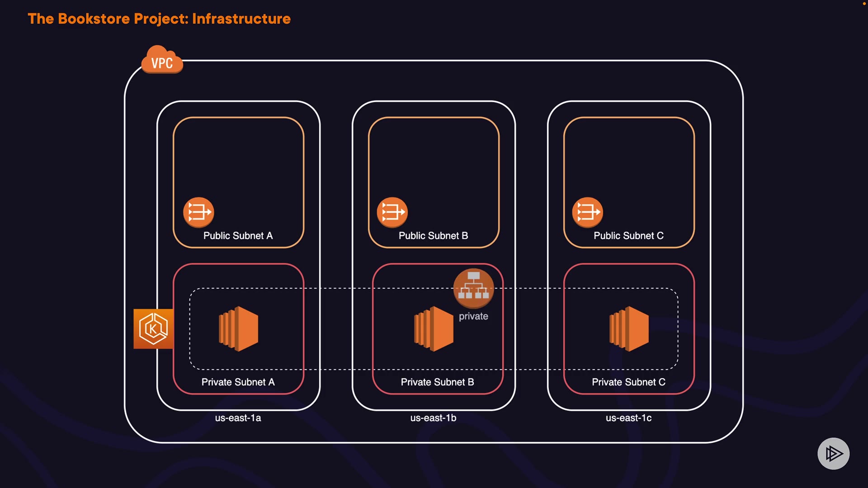The image size is (868, 488).
Task: Click the NAT gateway icon in Public Subnet C
Action: pos(587,212)
